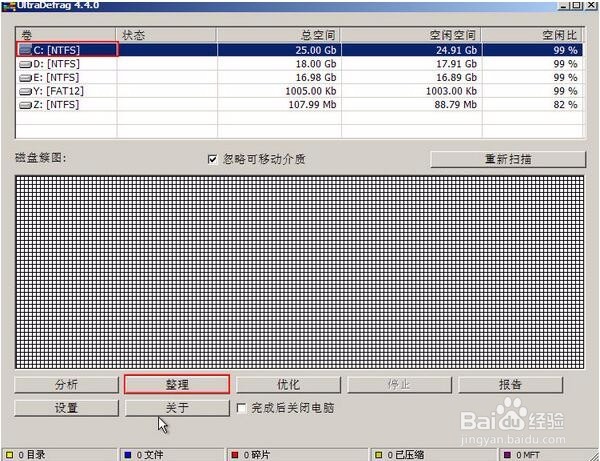The height and width of the screenshot is (461, 600).
Task: Click the 0 碎片 status bar entry
Action: 297,454
